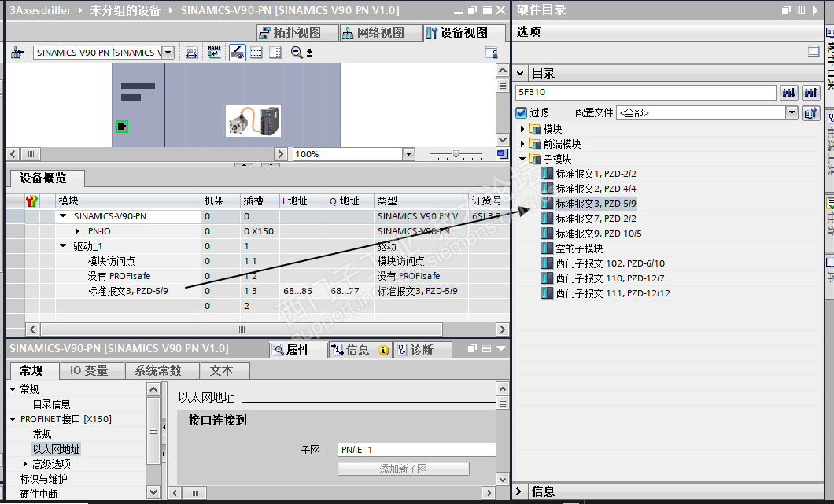Viewport: 834px width, 504px height.
Task: Click the 西门子报文 111 module icon
Action: coord(548,293)
